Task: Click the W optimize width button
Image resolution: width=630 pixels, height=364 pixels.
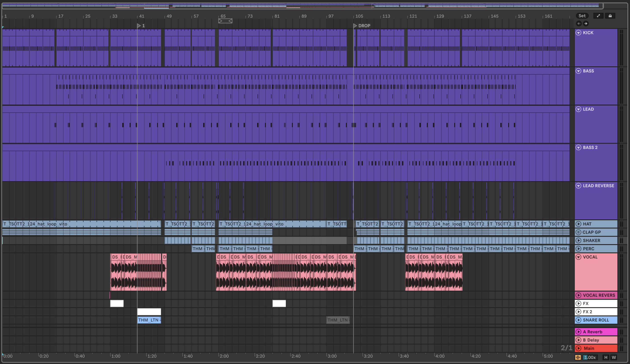Action: [614, 357]
